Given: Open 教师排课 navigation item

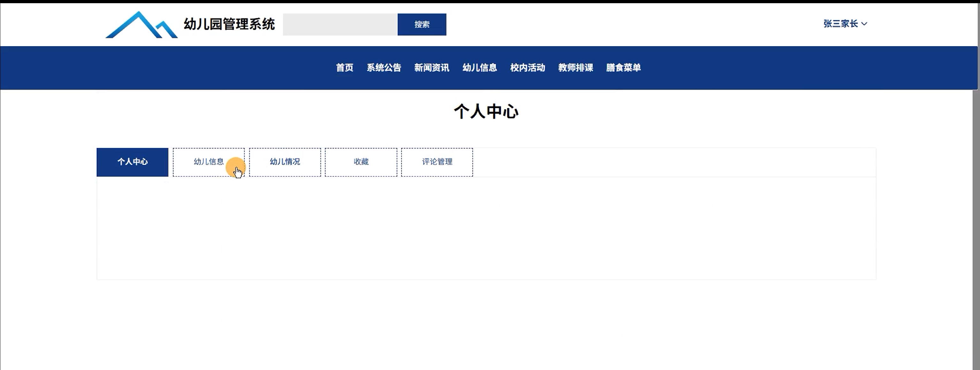Looking at the screenshot, I should [575, 68].
